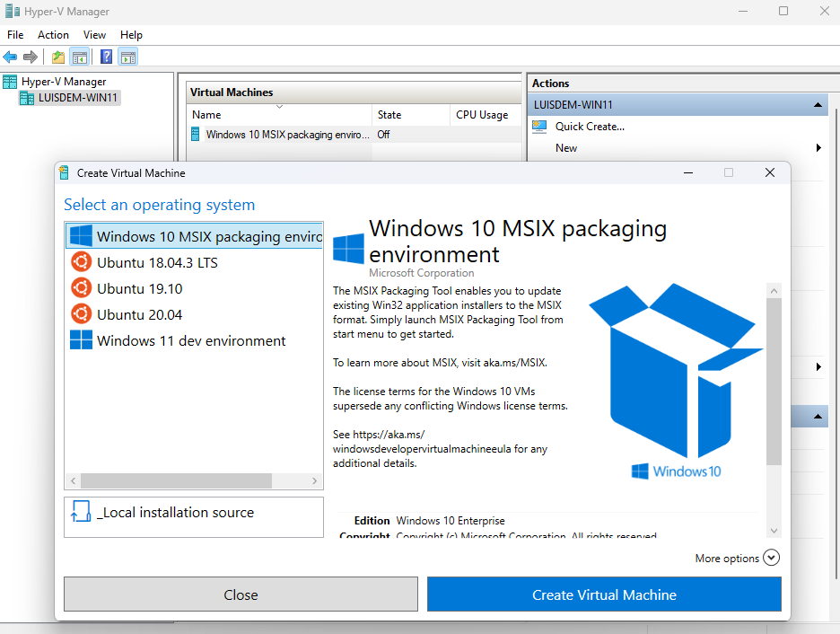
Task: Click OS list scroll right arrow
Action: (x=314, y=480)
